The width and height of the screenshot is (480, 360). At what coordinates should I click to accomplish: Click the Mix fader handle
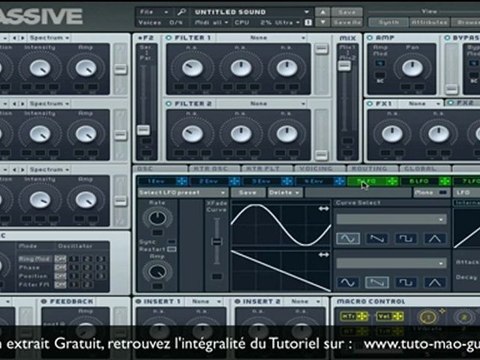pos(344,66)
